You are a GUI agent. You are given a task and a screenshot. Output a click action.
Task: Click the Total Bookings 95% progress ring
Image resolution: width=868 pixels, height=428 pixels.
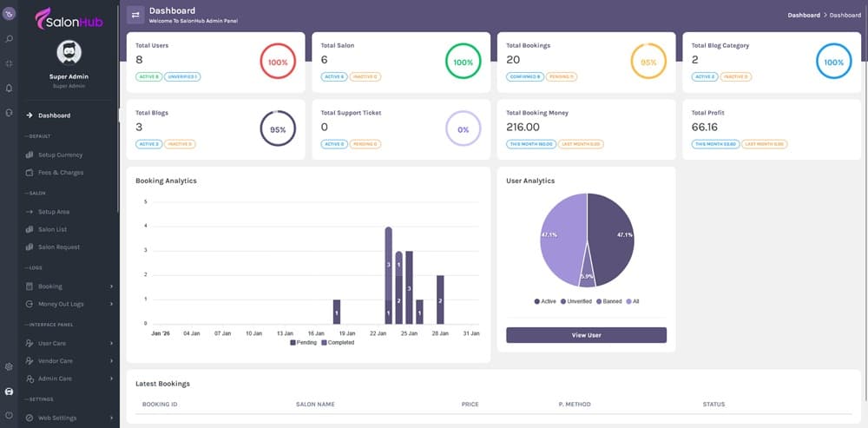(x=648, y=63)
